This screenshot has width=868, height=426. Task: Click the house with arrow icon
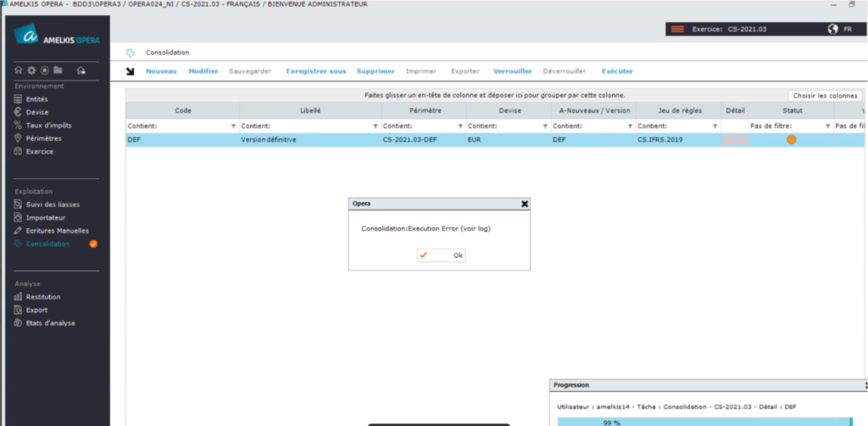point(81,70)
